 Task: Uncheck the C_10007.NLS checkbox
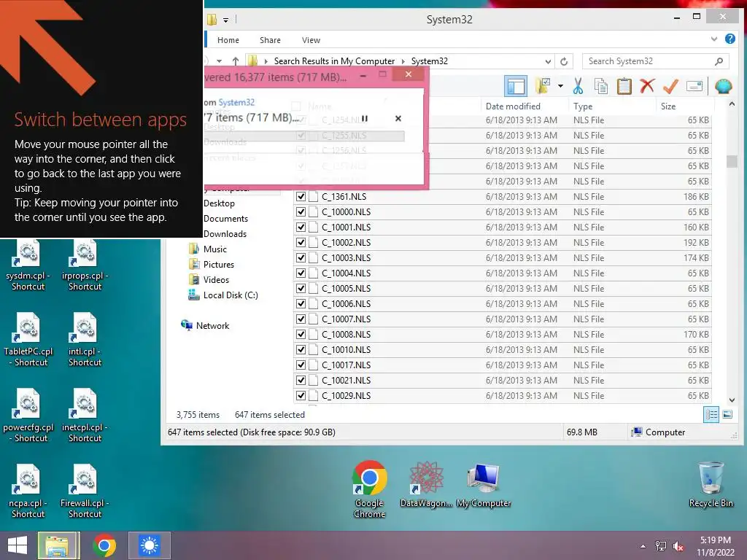tap(301, 319)
